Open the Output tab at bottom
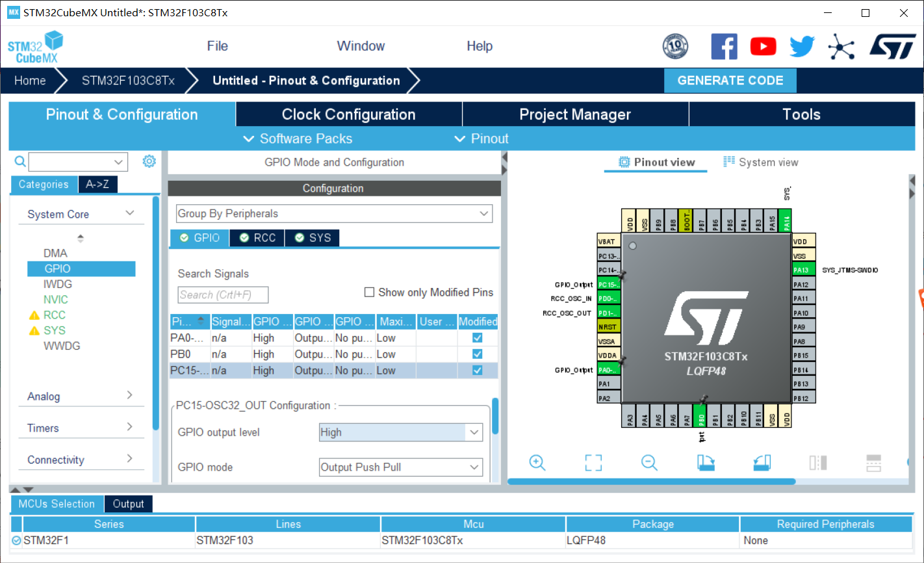The height and width of the screenshot is (563, 924). pos(128,504)
